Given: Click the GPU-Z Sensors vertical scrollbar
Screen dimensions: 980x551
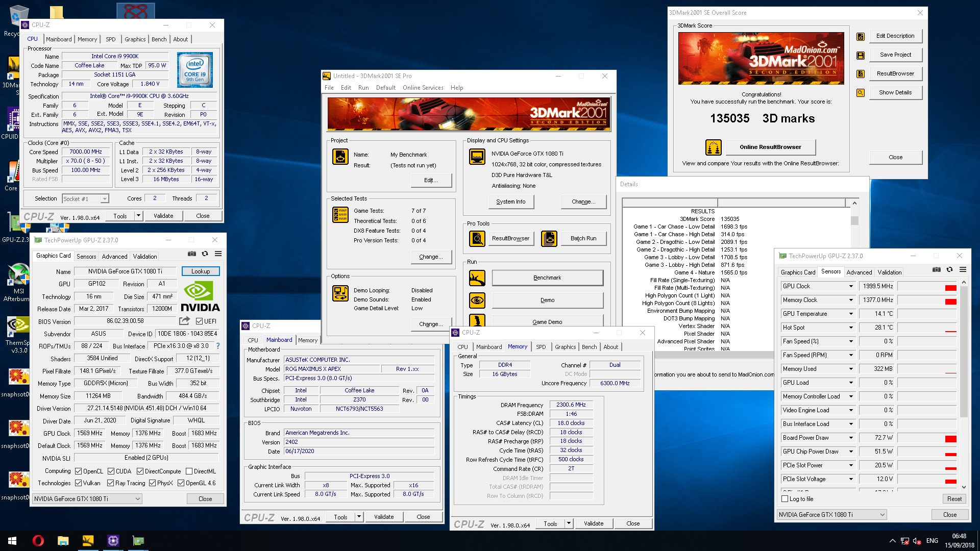Looking at the screenshot, I should tap(964, 384).
